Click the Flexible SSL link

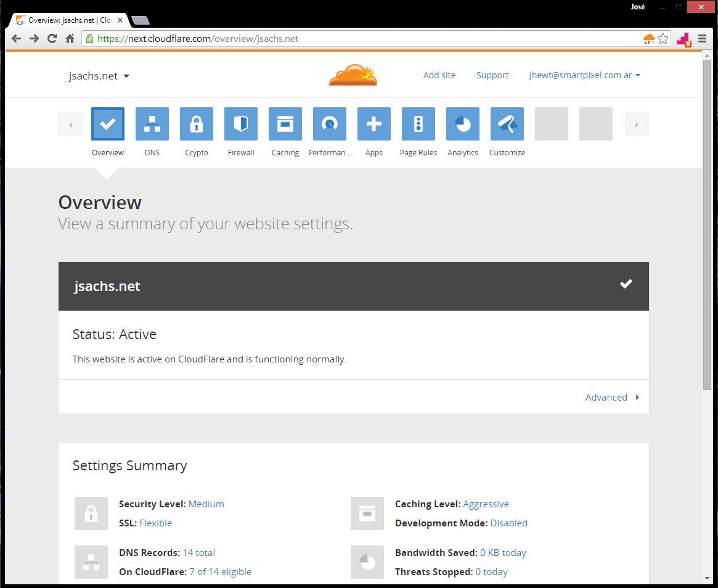point(156,523)
